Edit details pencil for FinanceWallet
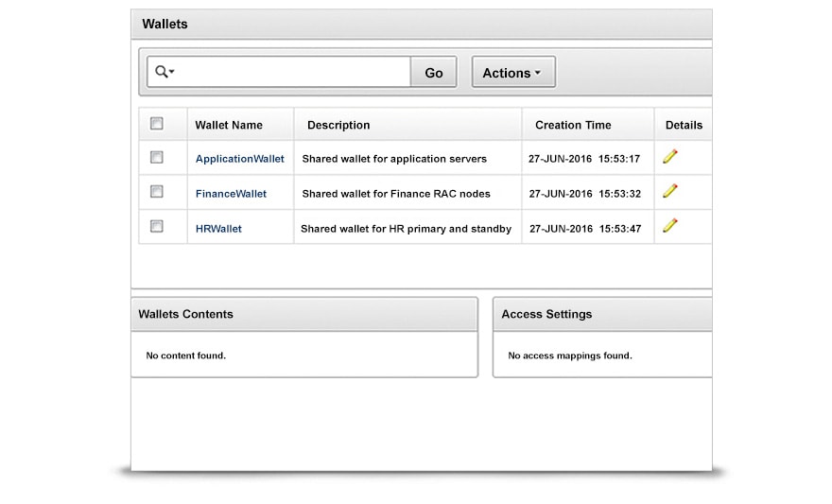 tap(670, 191)
